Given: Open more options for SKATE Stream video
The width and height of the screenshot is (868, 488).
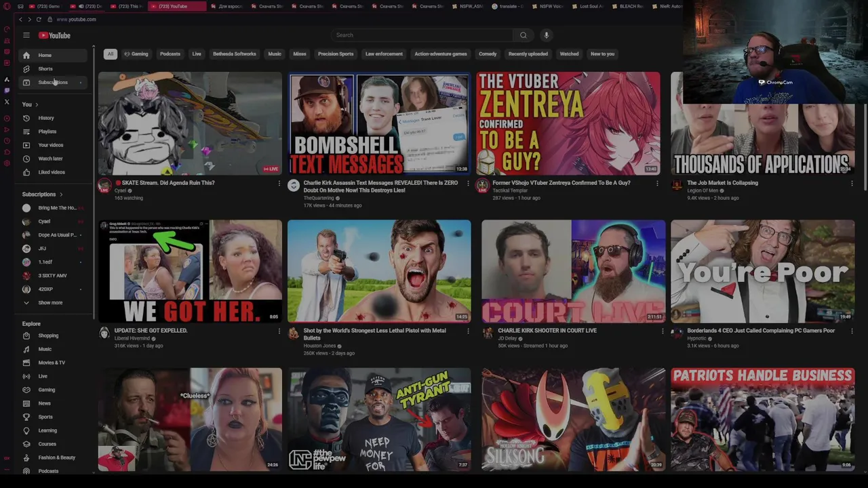Looking at the screenshot, I should [279, 183].
